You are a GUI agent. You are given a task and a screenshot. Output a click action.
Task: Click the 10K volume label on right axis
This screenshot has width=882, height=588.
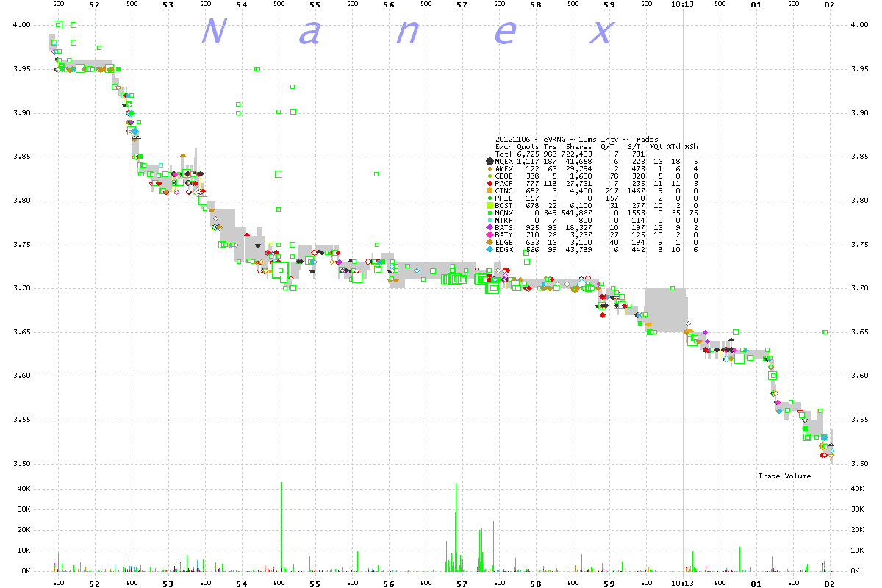(x=858, y=551)
